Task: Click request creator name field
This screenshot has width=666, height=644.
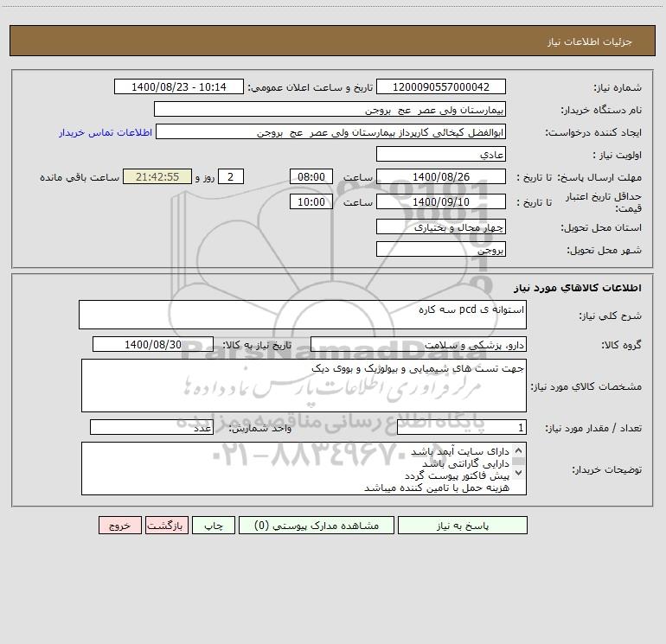Action: pyautogui.click(x=331, y=132)
